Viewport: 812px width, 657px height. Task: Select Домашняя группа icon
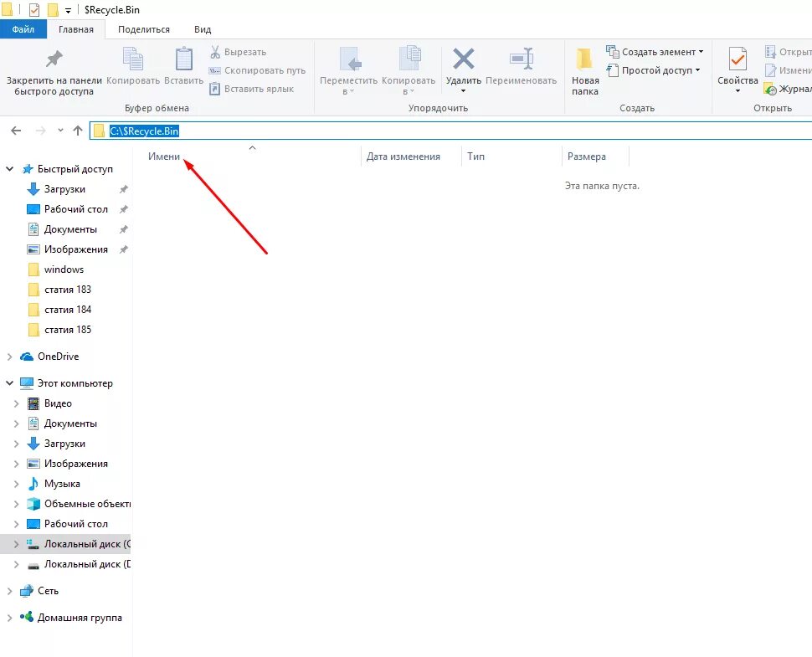click(x=27, y=617)
